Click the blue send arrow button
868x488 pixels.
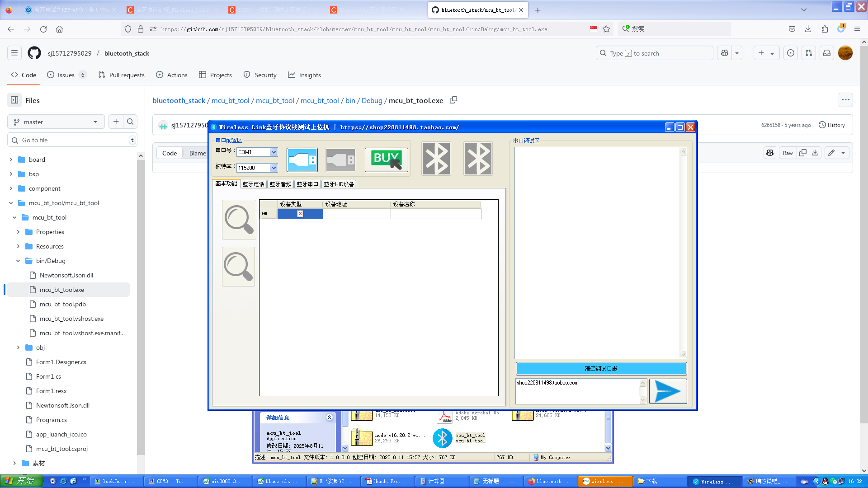coord(668,391)
